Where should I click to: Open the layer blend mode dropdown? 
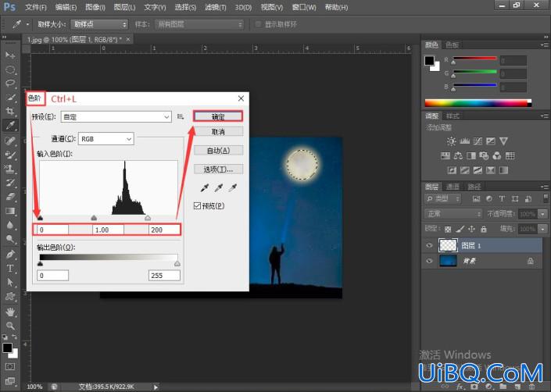pyautogui.click(x=453, y=214)
